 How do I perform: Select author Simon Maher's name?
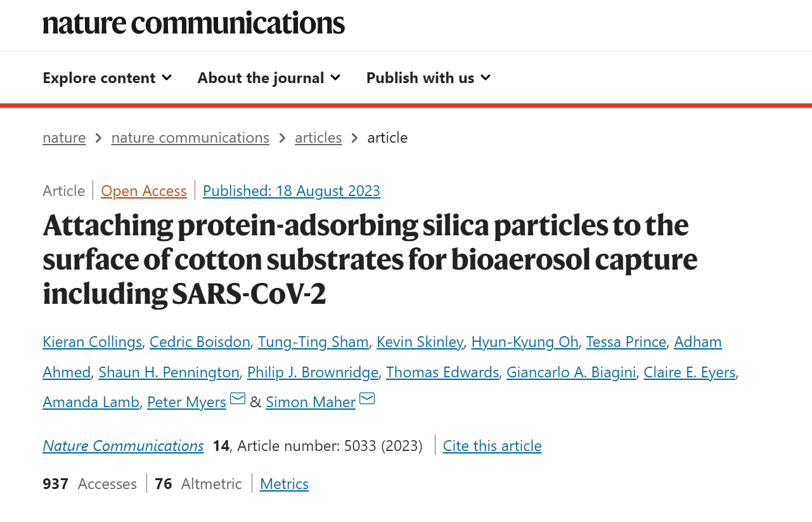click(311, 402)
